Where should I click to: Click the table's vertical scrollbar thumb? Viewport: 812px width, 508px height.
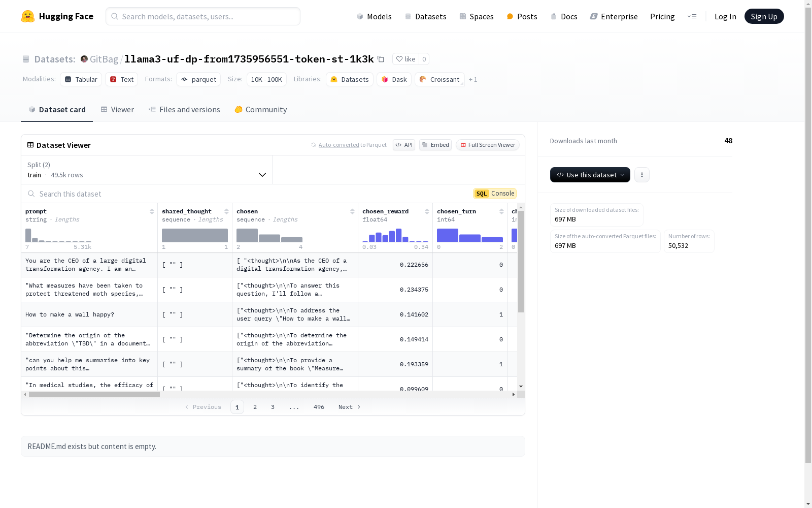point(521,262)
